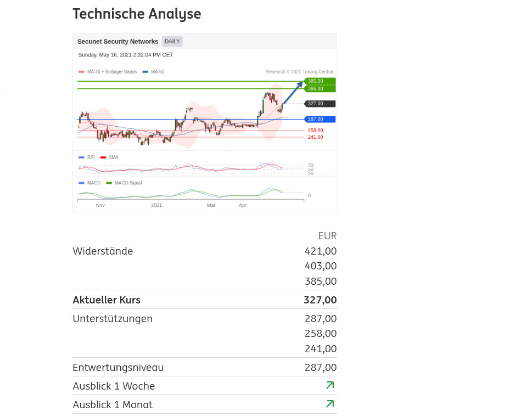532x417 pixels.
Task: Click the blue forecast arrow on the chart
Action: (293, 92)
